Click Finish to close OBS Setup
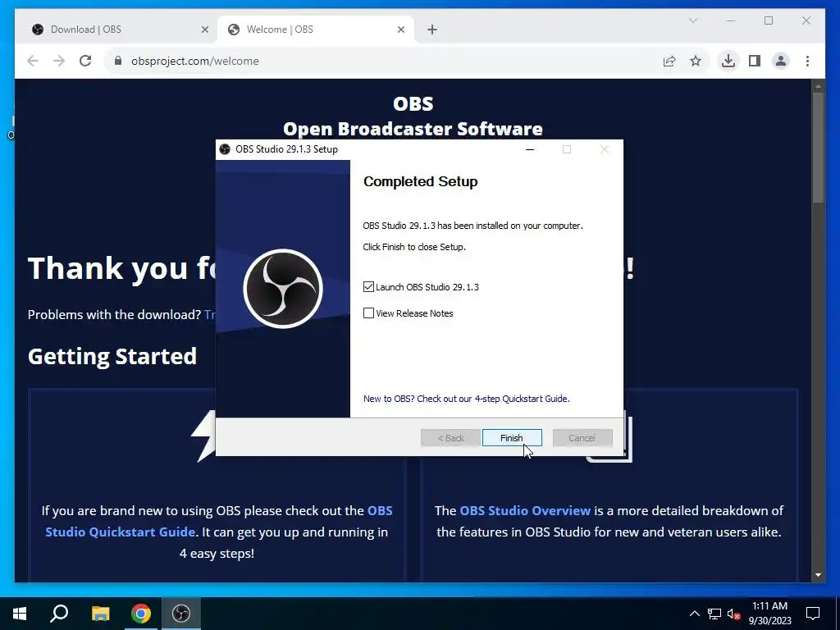This screenshot has width=840, height=630. 512,438
